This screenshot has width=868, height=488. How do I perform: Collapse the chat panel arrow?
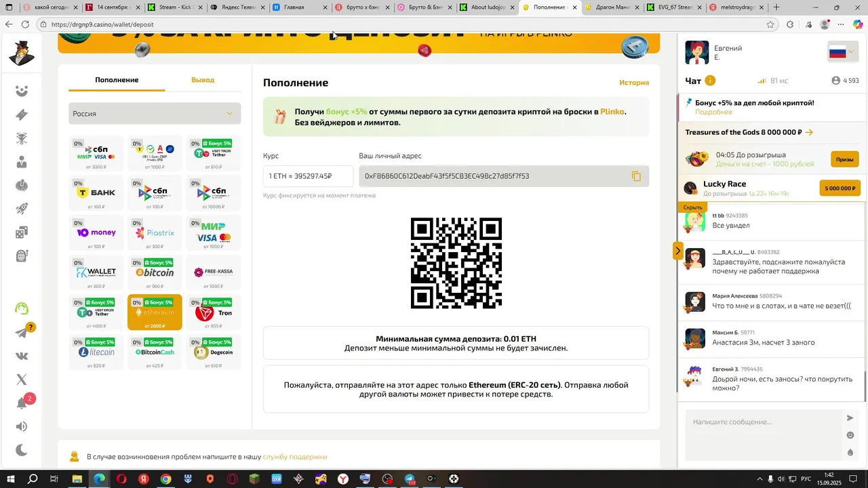click(677, 251)
